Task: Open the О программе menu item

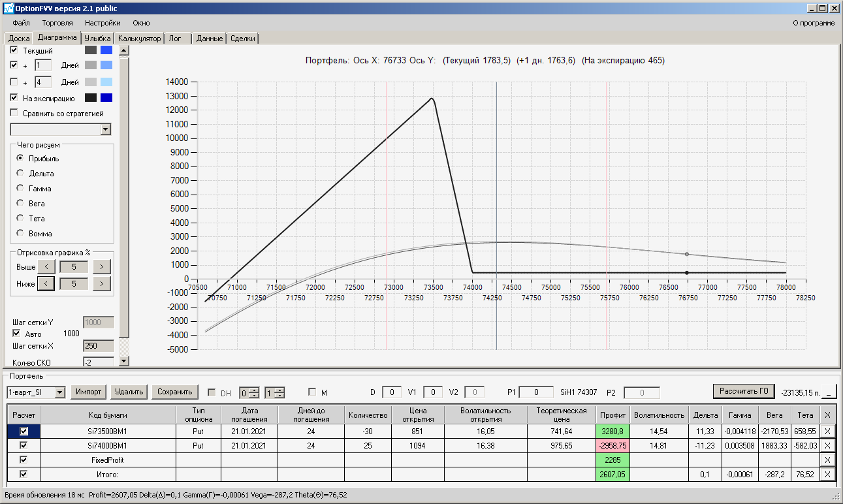Action: (814, 23)
